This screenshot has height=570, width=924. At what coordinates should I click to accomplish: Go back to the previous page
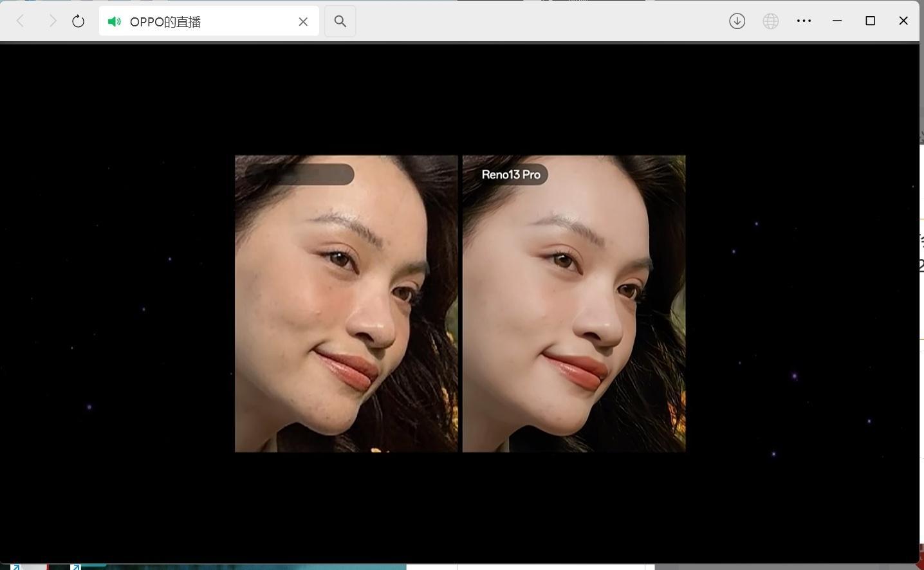pos(20,21)
